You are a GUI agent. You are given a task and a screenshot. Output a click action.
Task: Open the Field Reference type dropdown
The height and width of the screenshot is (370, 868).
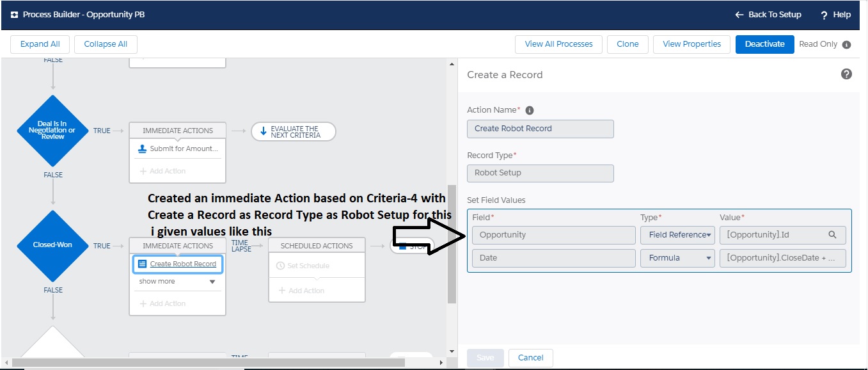coord(677,235)
